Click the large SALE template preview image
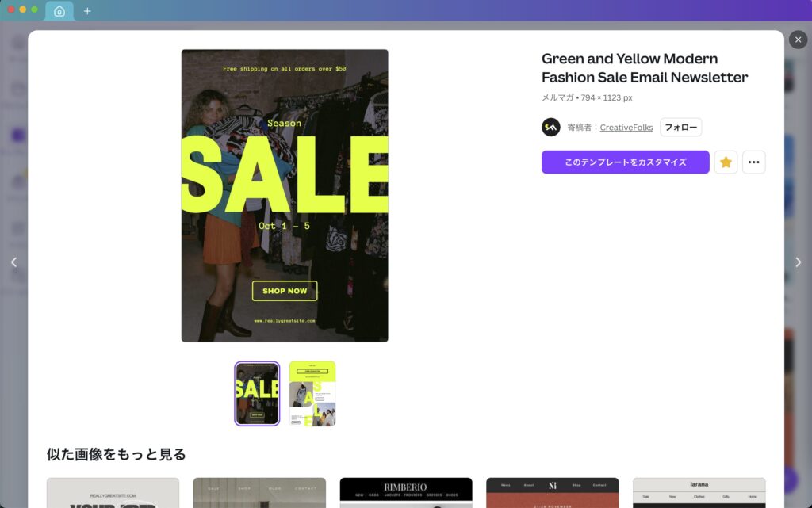Screen dimensions: 812x508 [x=285, y=196]
